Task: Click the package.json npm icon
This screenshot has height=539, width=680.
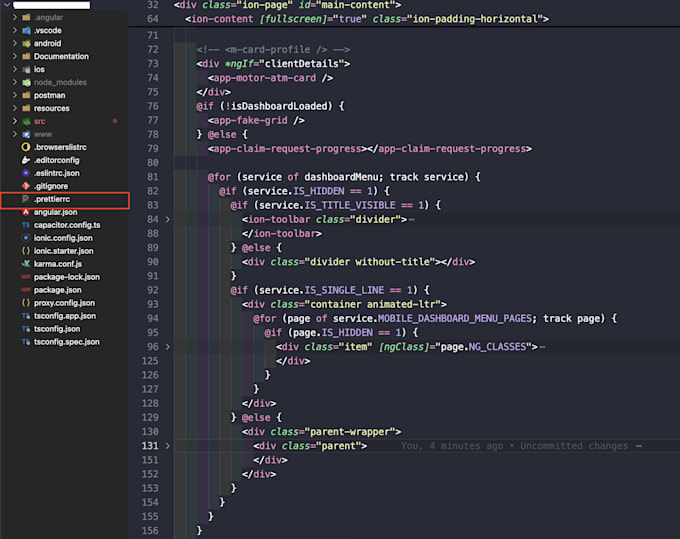Action: click(26, 290)
